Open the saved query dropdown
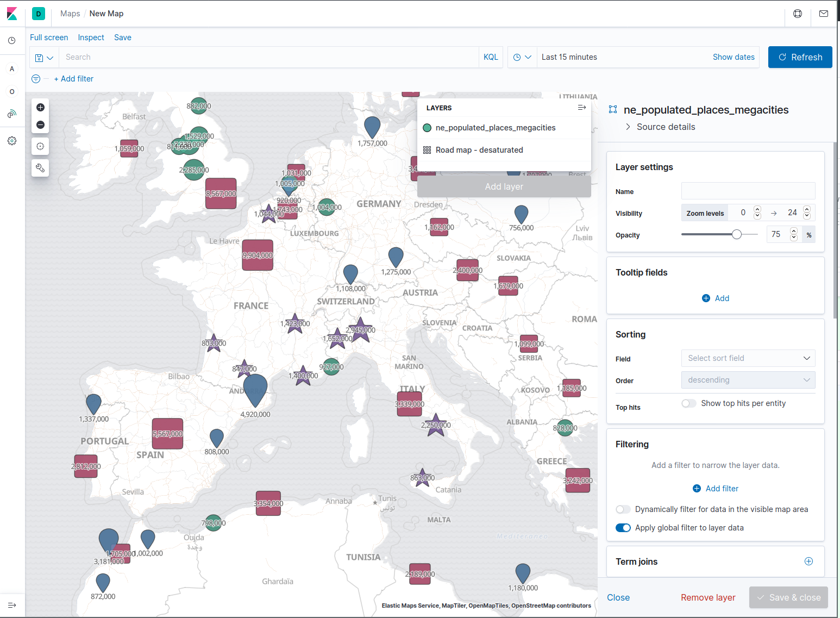This screenshot has height=618, width=840. 44,58
